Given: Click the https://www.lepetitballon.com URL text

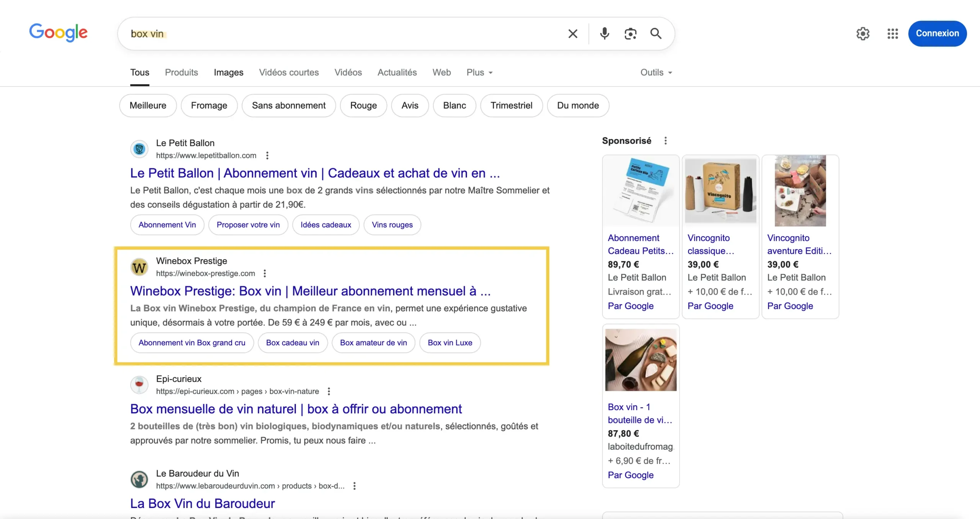Looking at the screenshot, I should (206, 155).
